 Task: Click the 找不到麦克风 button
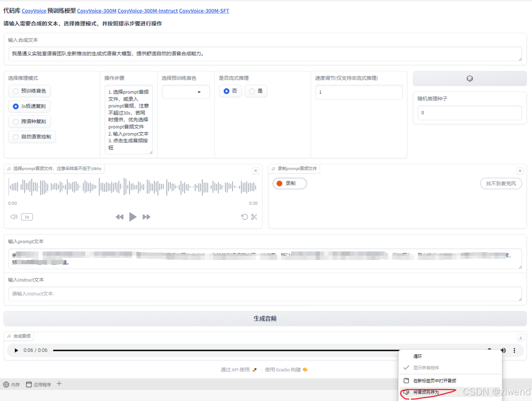(501, 183)
